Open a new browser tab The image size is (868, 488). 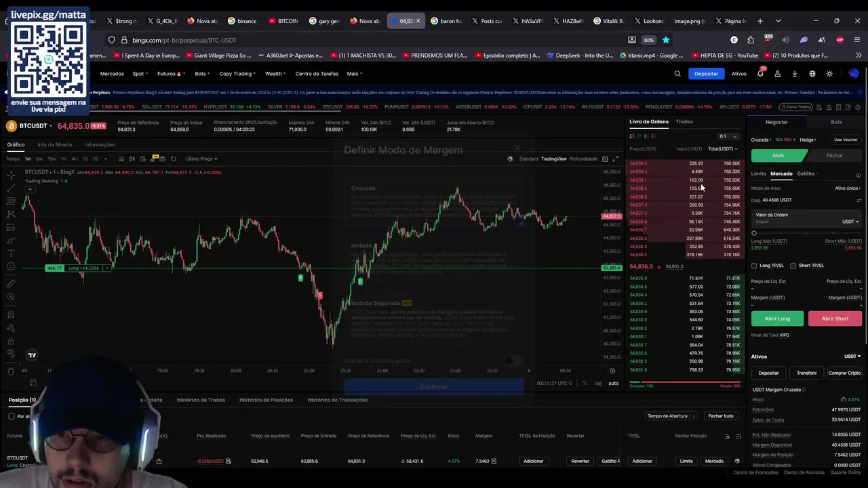760,21
